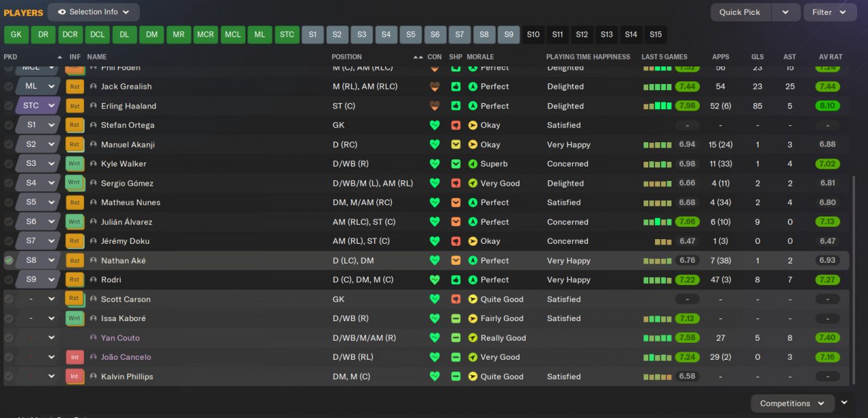Click the Quick Pick button

click(x=742, y=12)
